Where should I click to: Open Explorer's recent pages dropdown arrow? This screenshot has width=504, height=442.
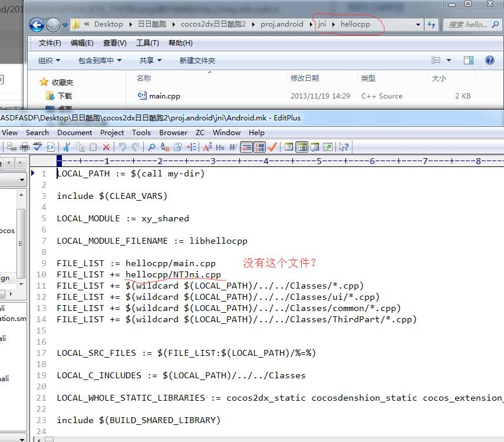[65, 25]
